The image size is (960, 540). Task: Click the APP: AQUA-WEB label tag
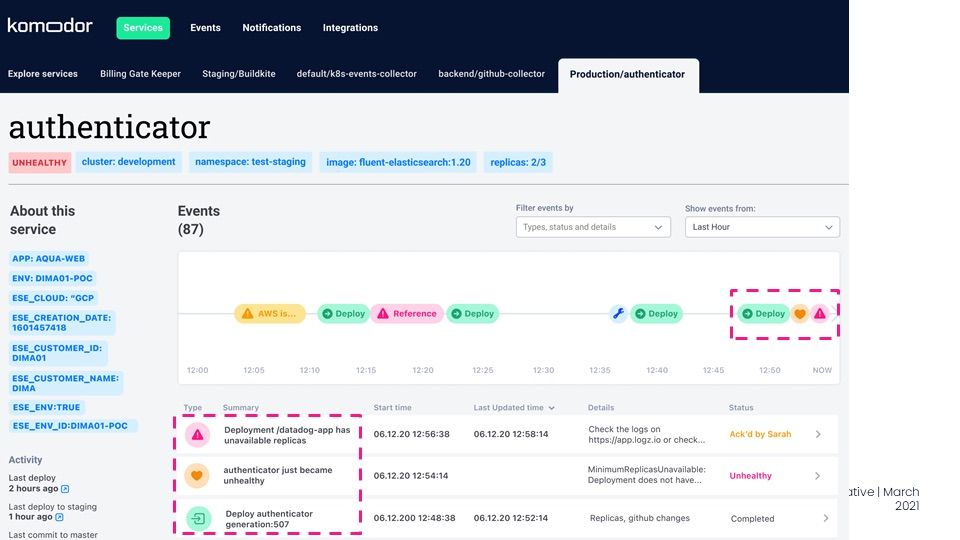click(49, 258)
